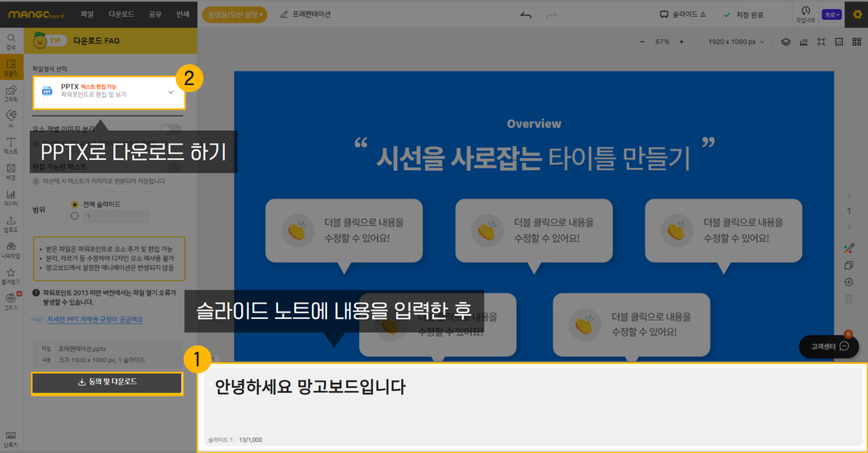The height and width of the screenshot is (453, 868).
Task: Select the 시선을 사로잡는 타이틀 만들기 title
Action: coord(534,157)
